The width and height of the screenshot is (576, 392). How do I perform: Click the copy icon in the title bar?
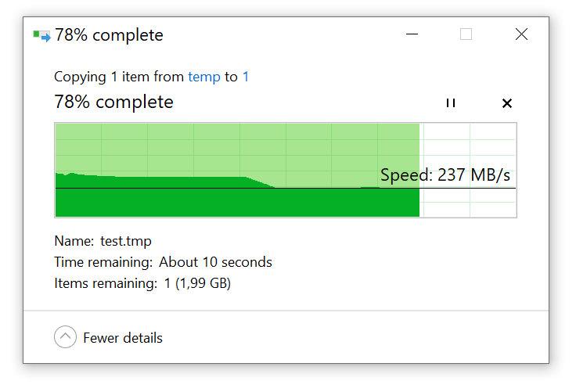point(41,35)
